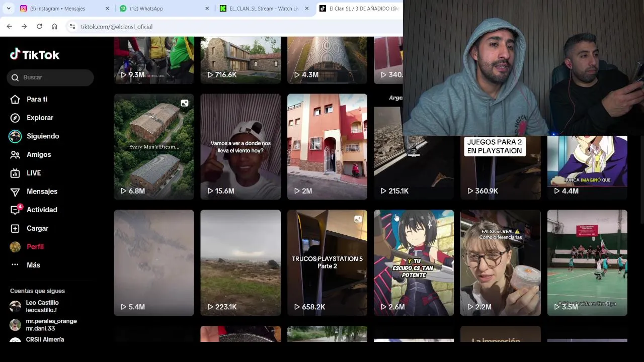Open the coastal landscape video 223.1K

[240, 262]
